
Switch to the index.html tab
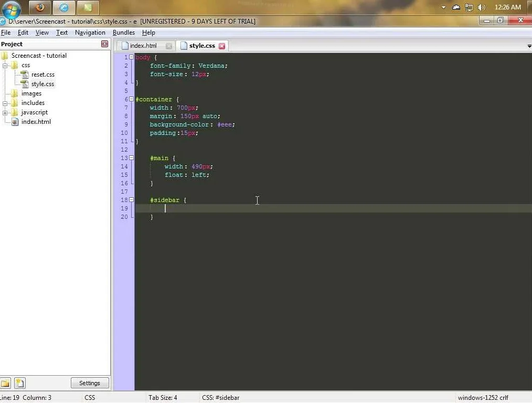click(x=143, y=46)
